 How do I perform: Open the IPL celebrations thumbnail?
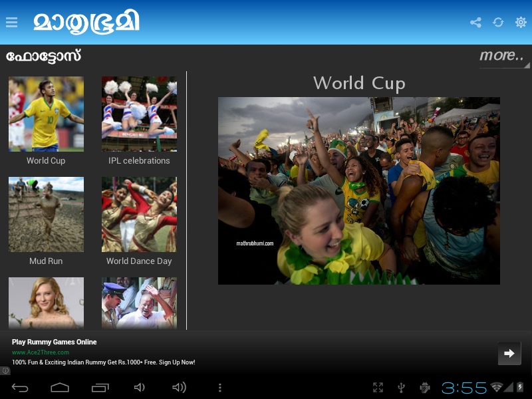139,114
